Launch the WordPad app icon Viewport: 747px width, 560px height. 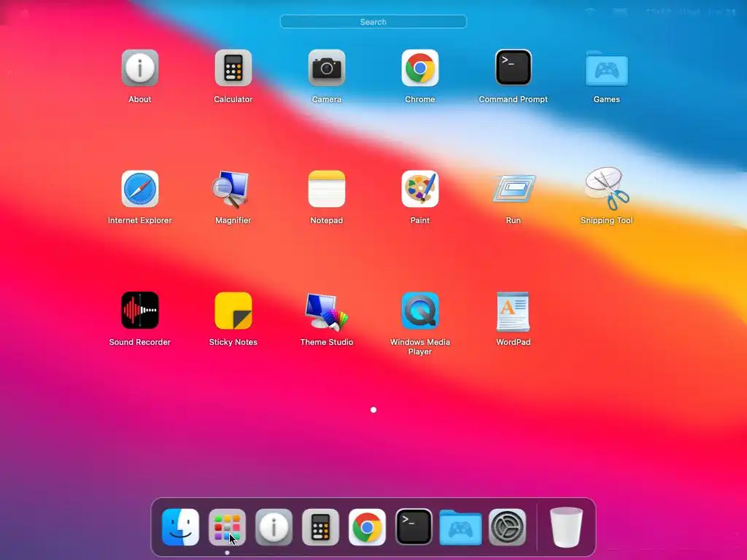coord(513,311)
